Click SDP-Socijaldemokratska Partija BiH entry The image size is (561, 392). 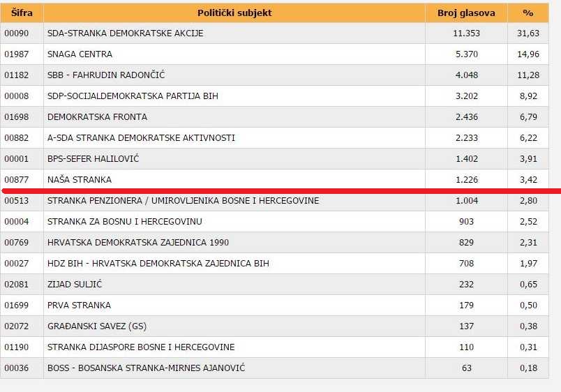pos(133,96)
